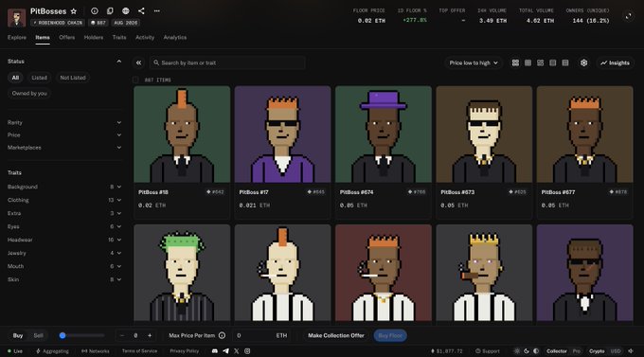644x357 pixels.
Task: Select the system theme half-circle icon
Action: tap(536, 351)
